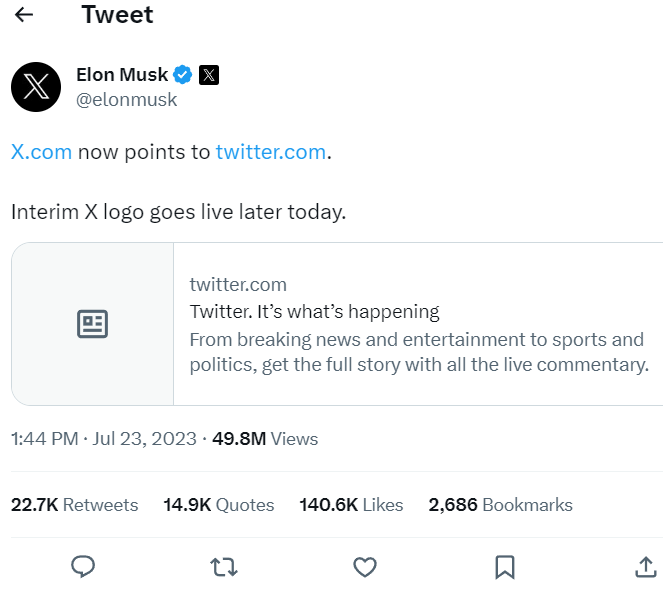Reply using the speech bubble icon
This screenshot has width=663, height=592.
click(x=83, y=567)
